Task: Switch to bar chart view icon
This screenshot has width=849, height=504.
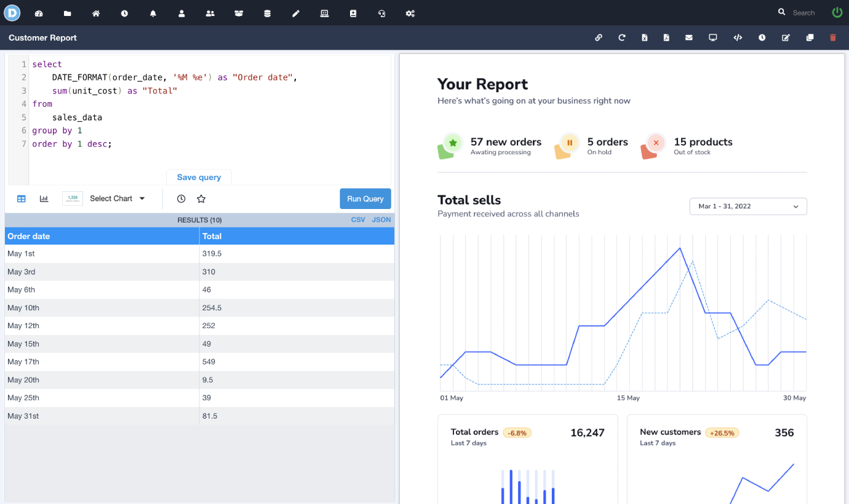Action: (44, 199)
